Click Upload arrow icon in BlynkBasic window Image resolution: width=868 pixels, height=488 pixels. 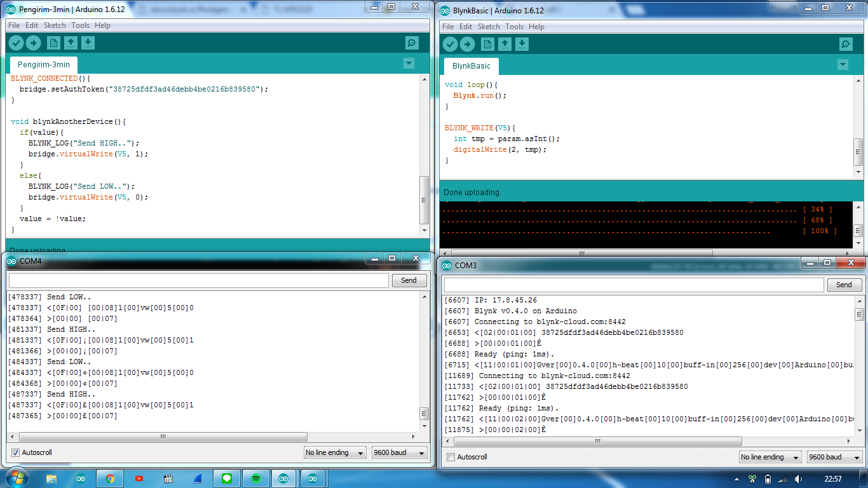click(x=467, y=44)
